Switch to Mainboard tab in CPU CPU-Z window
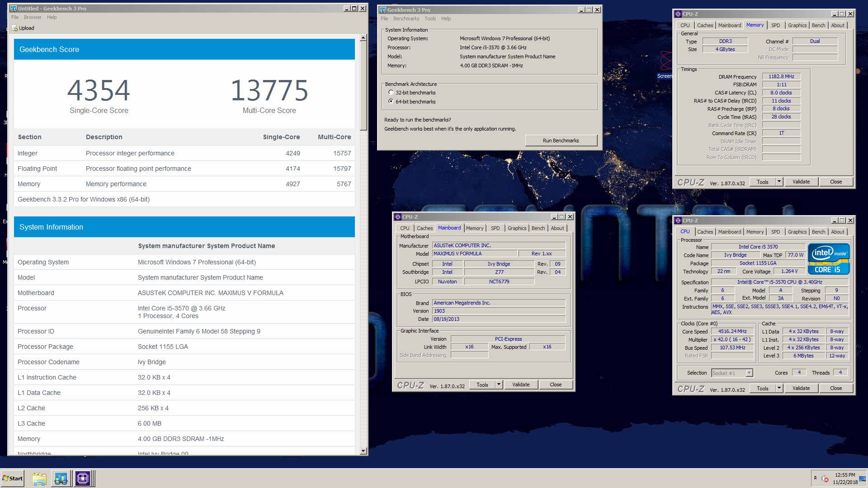 click(x=730, y=232)
